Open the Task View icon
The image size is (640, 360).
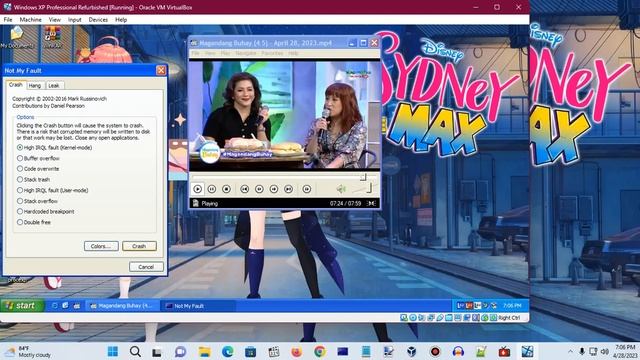pos(157,351)
